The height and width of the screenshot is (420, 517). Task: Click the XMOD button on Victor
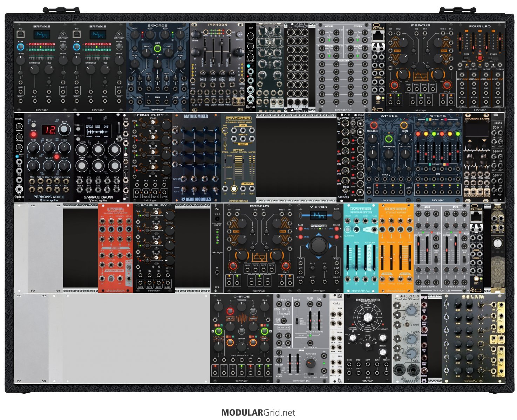[301, 229]
